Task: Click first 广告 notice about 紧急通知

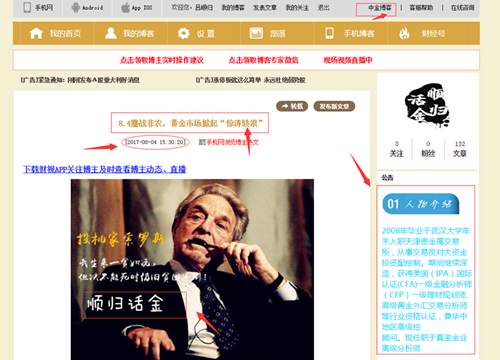Action: [80, 80]
